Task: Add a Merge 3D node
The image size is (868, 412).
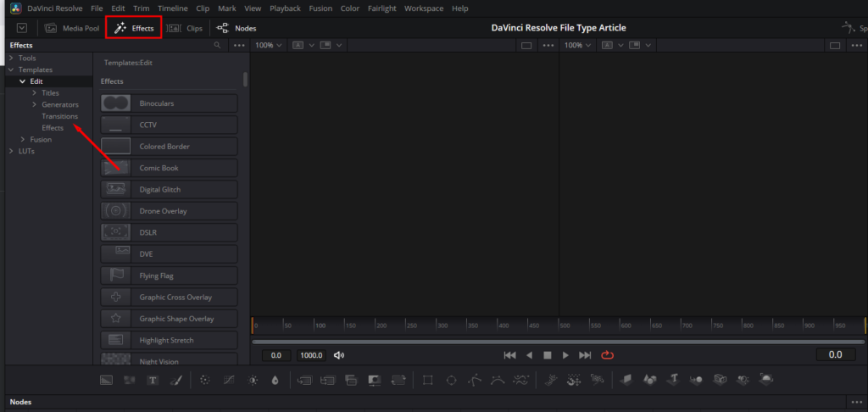Action: (x=696, y=380)
